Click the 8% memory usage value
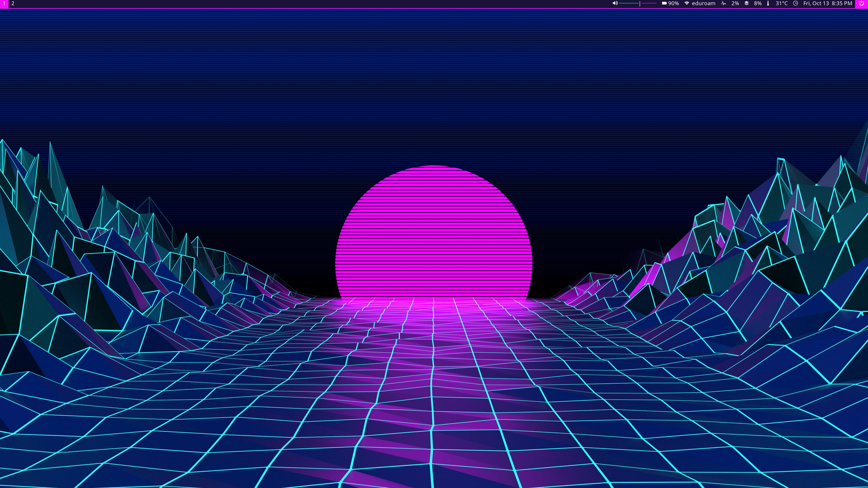Screen dimensions: 868x488 [758, 3]
